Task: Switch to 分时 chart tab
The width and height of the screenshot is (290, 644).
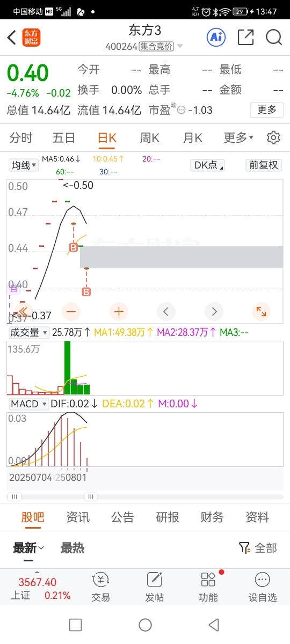Action: coord(21,138)
